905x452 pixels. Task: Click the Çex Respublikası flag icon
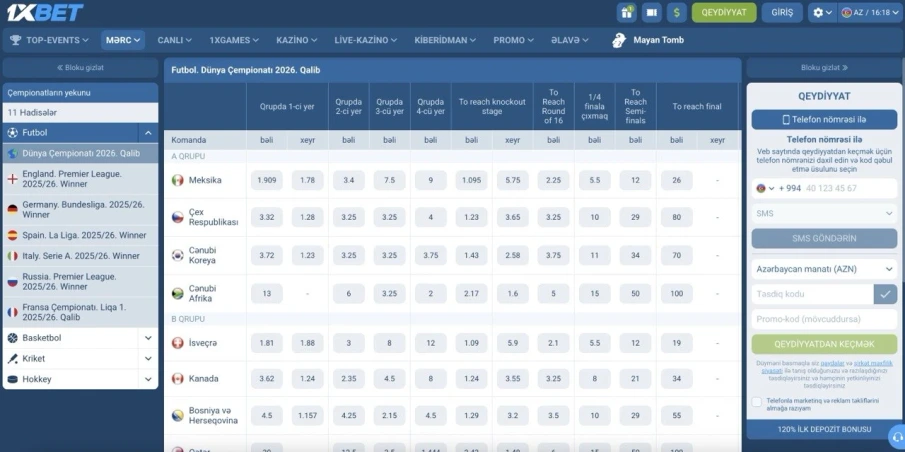coord(178,218)
